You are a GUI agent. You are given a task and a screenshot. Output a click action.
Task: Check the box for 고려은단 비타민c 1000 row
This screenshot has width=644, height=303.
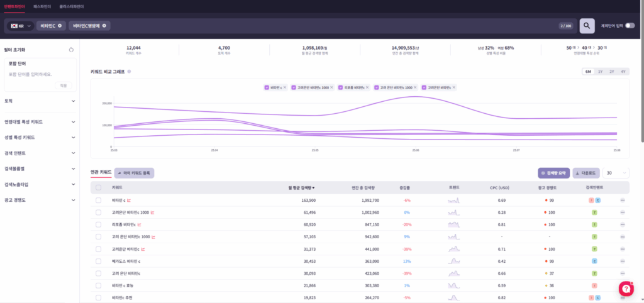98,212
